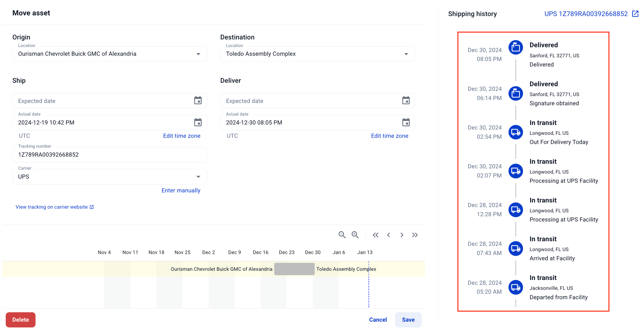Open calendar for Deliver expected date

pos(406,100)
